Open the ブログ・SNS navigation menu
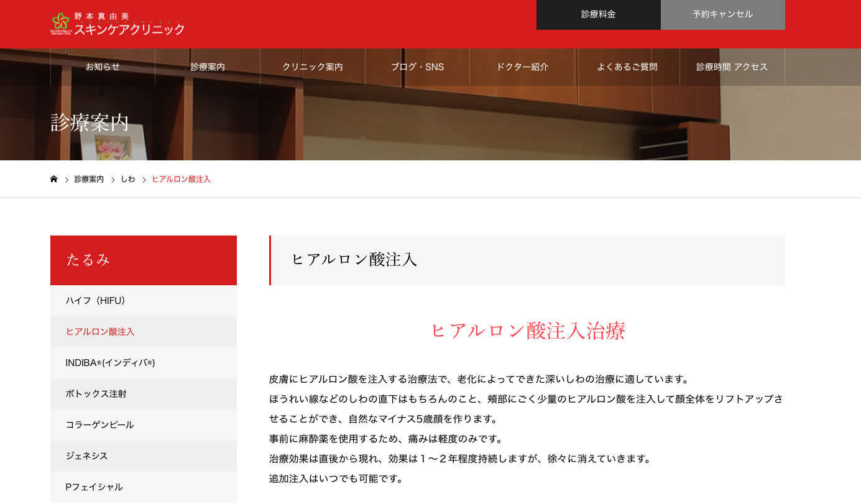Viewport: 861px width, 504px height. 418,66
